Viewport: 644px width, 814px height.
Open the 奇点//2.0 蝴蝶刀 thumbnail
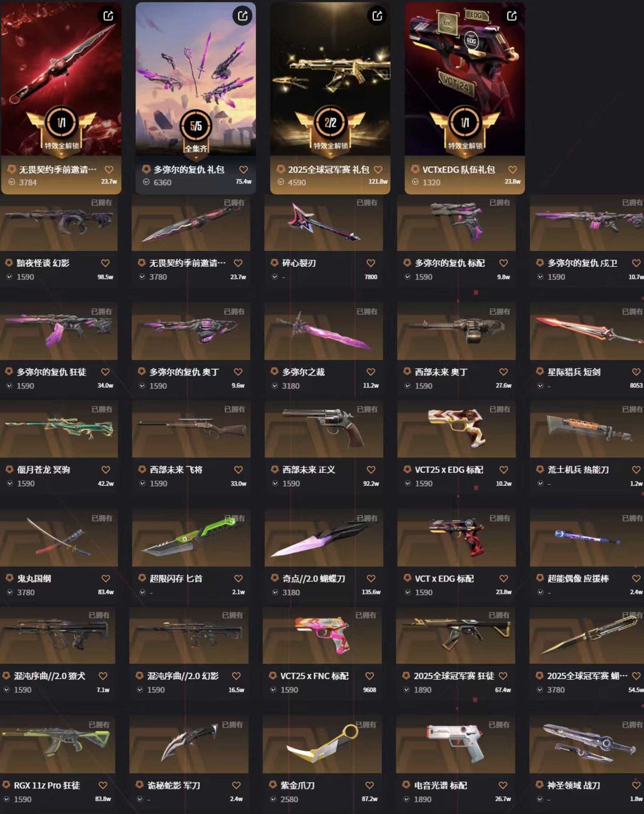click(x=324, y=537)
